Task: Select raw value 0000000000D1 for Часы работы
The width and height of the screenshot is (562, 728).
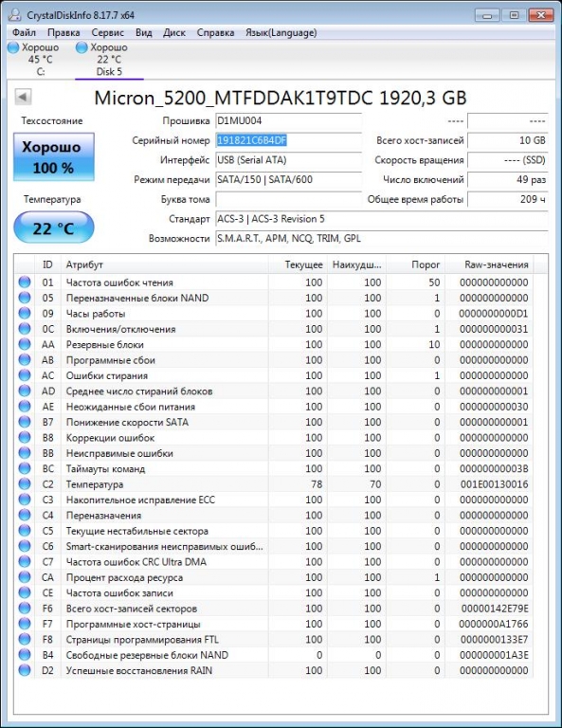Action: click(x=494, y=314)
